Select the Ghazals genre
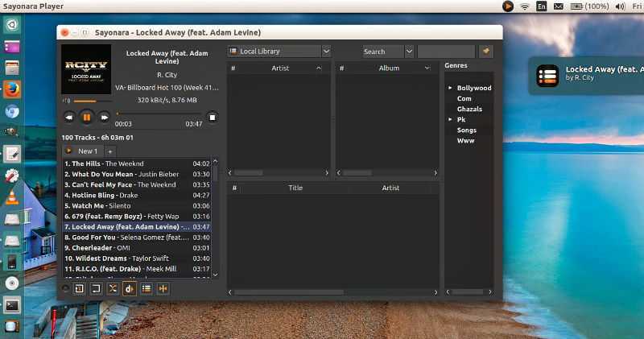 (x=469, y=109)
